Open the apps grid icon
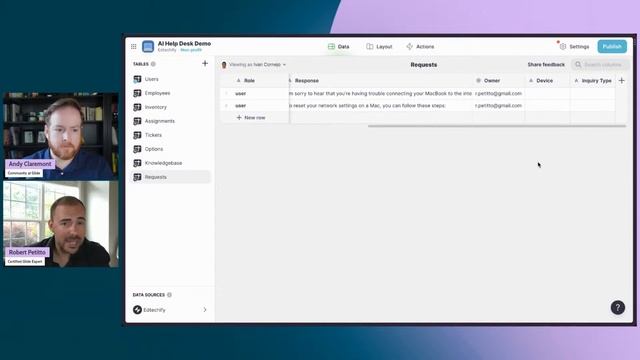This screenshot has height=360, width=640. [133, 47]
